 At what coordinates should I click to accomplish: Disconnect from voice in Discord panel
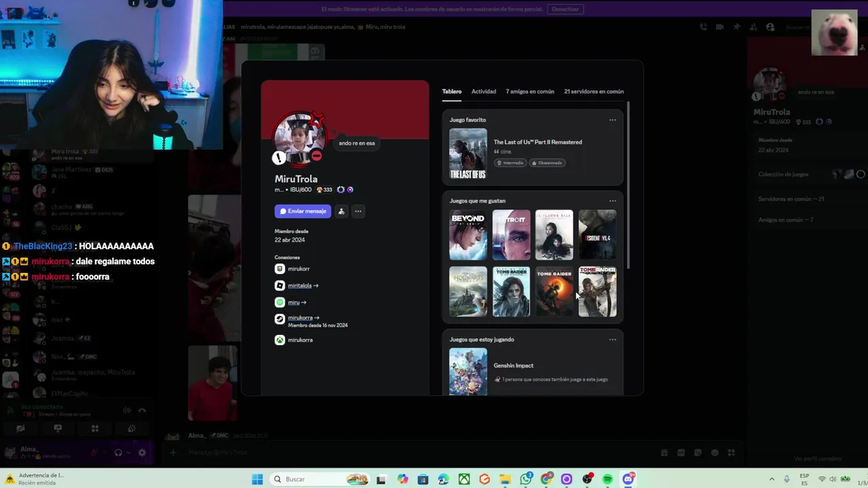(142, 410)
